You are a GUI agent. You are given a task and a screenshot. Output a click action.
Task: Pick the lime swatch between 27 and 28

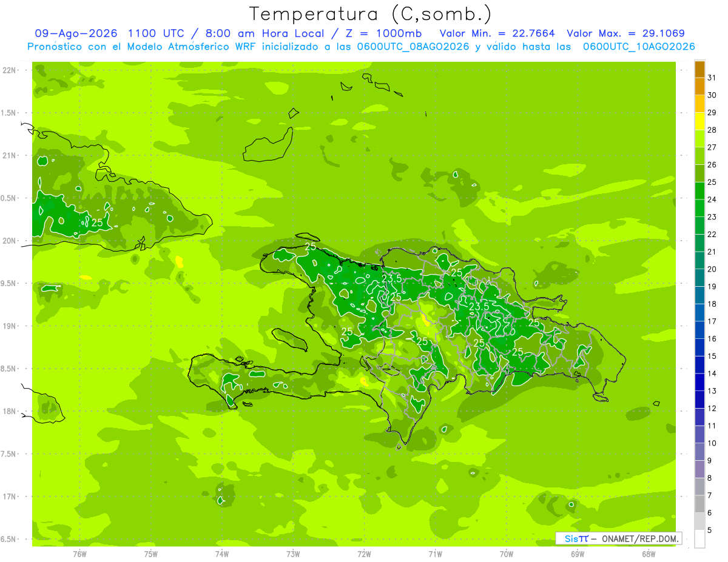(x=699, y=139)
